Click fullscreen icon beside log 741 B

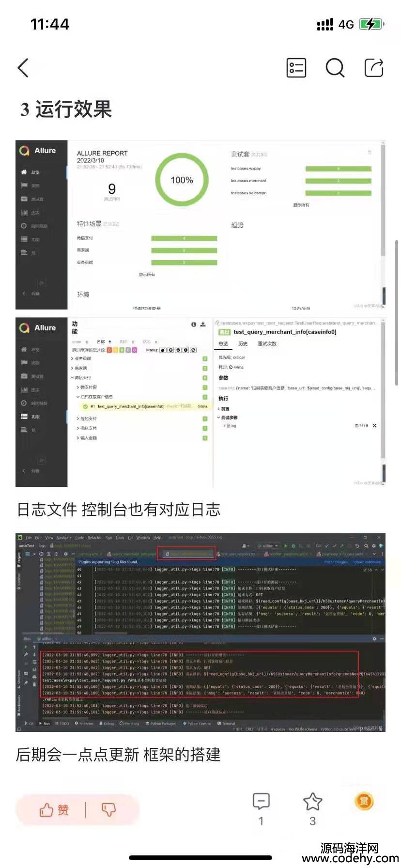click(x=374, y=426)
